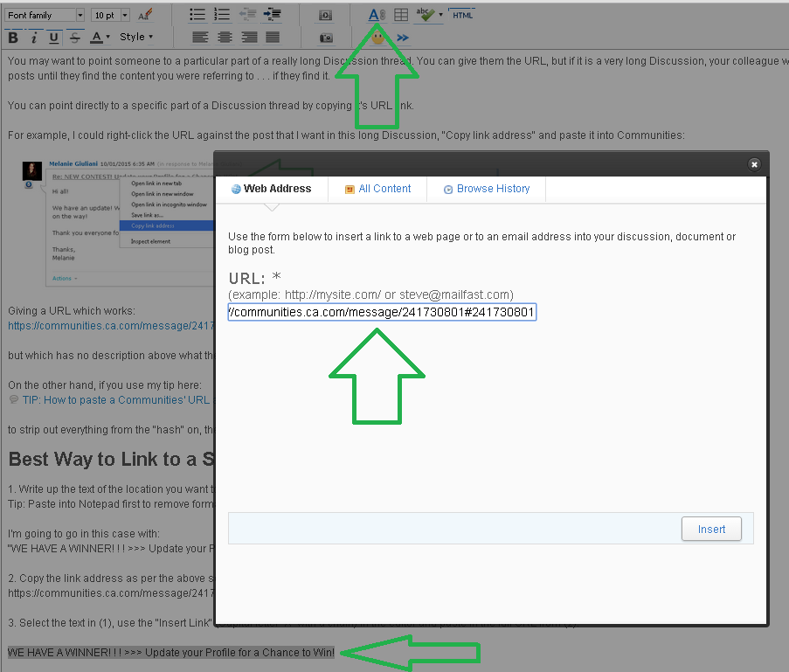Click the Best Way to Link heading
Viewport: 789px width, 672px height.
click(111, 459)
